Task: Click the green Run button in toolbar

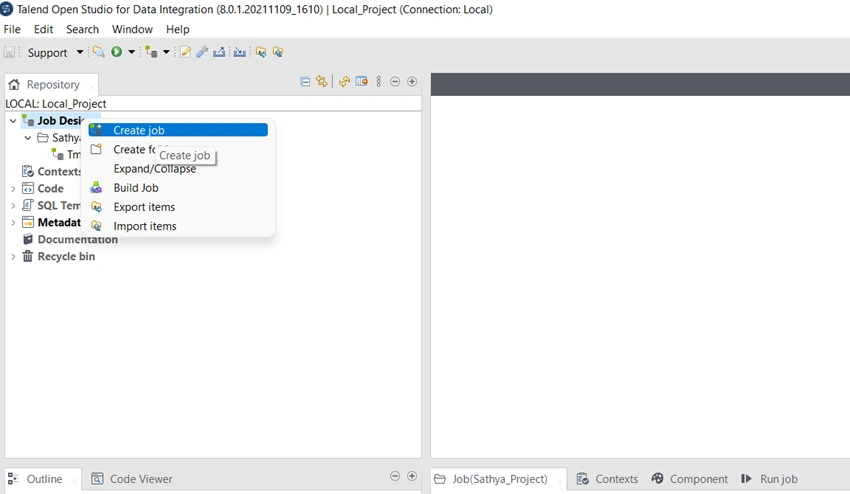Action: pos(117,52)
